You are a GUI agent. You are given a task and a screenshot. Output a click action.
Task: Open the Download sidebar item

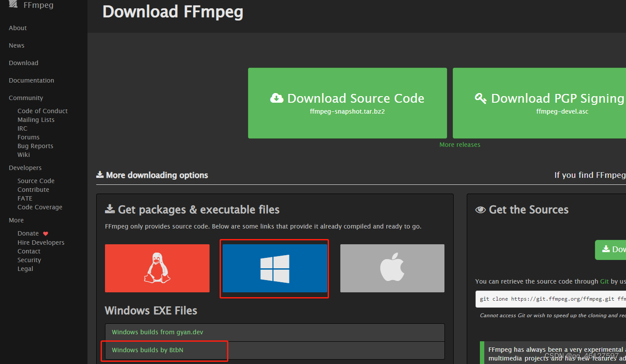[24, 63]
